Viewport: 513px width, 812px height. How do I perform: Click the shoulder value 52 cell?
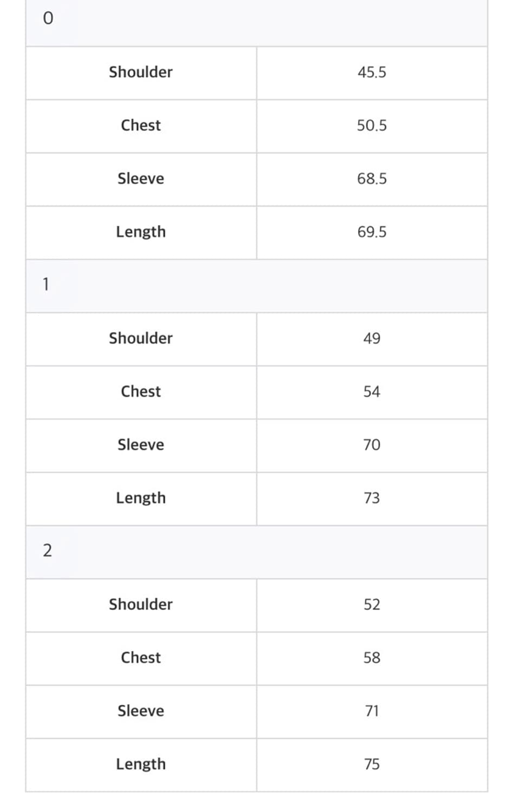tap(372, 604)
